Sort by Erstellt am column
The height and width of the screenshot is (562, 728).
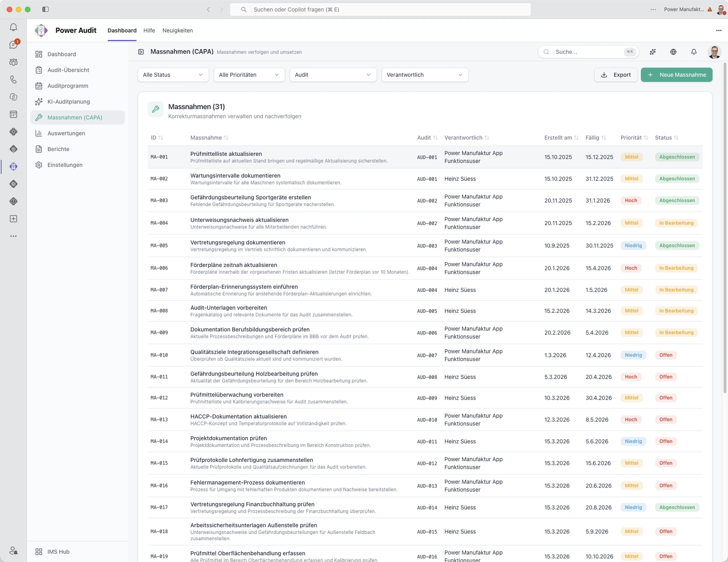pos(561,138)
